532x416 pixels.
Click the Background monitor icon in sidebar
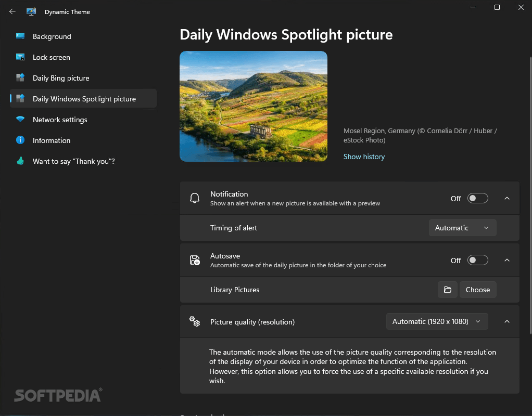20,36
